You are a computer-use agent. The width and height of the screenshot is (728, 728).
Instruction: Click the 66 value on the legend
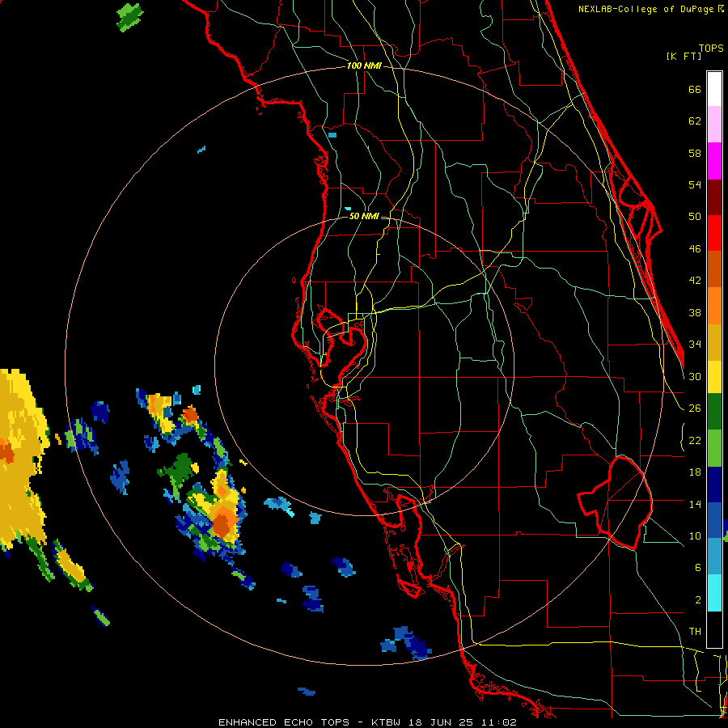click(x=695, y=90)
